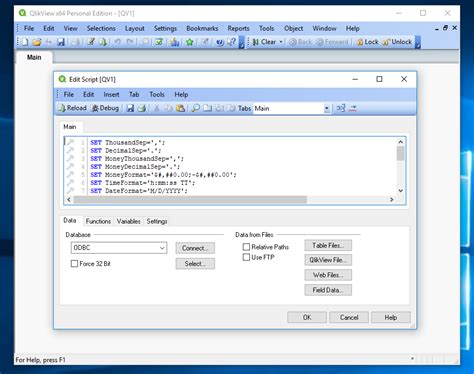
Task: Click the Copy icon in script toolbar
Action: tap(169, 108)
